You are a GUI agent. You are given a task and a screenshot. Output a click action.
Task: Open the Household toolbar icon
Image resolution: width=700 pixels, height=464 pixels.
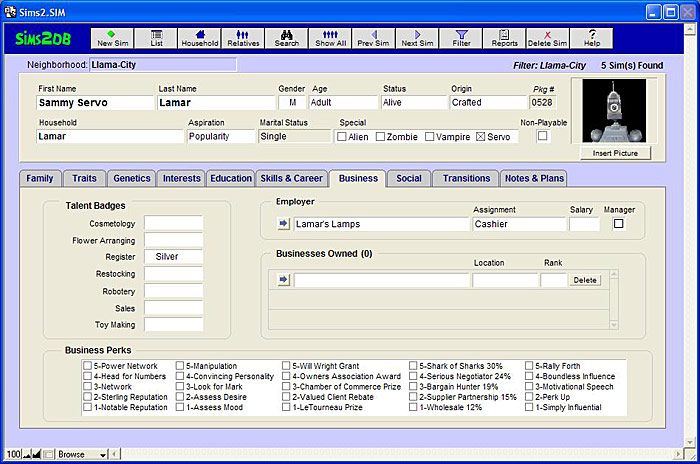click(x=199, y=38)
